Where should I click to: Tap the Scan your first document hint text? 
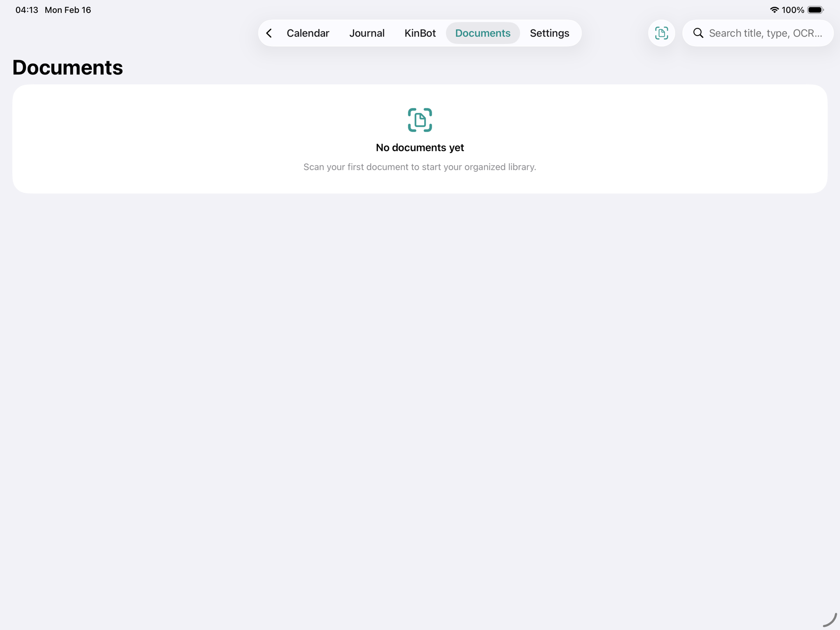point(420,167)
